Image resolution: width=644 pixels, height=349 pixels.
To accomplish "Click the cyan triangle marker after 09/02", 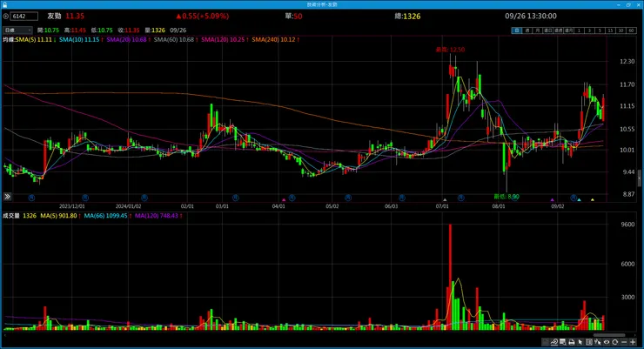I will pos(579,200).
